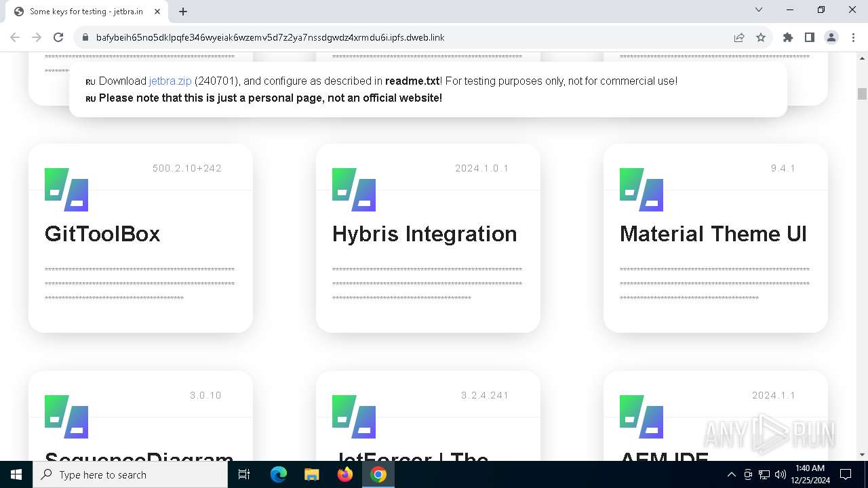This screenshot has height=488, width=868.
Task: Click the readme.txt bold text
Action: click(412, 81)
